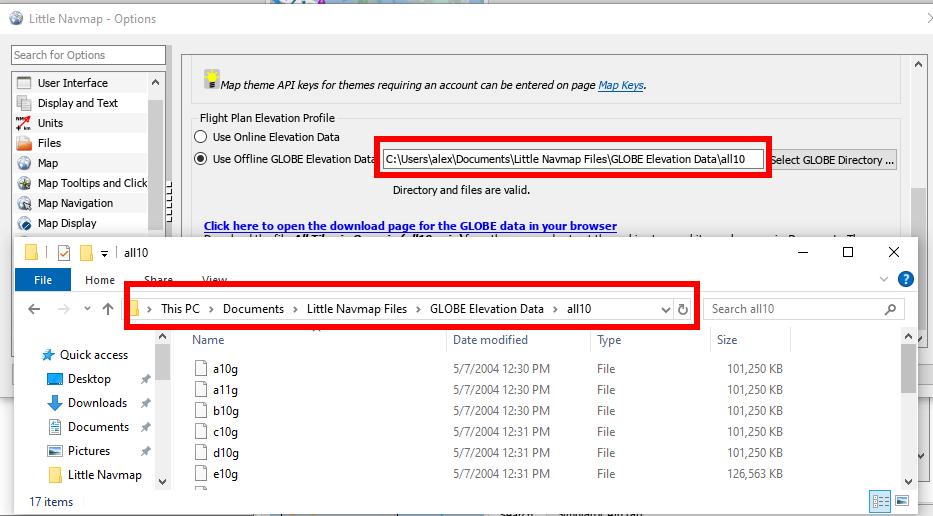Select file e10g
Image resolution: width=933 pixels, height=516 pixels.
[x=226, y=474]
